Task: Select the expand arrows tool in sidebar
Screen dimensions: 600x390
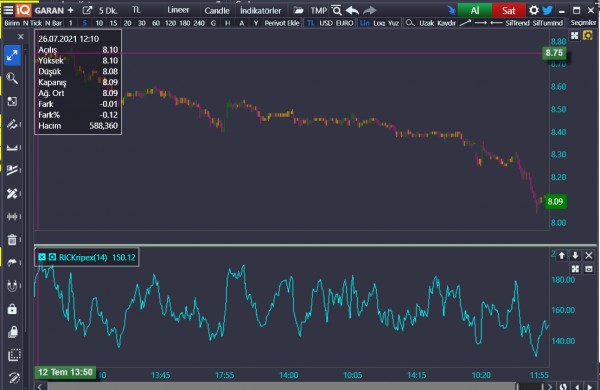Action: click(12, 55)
